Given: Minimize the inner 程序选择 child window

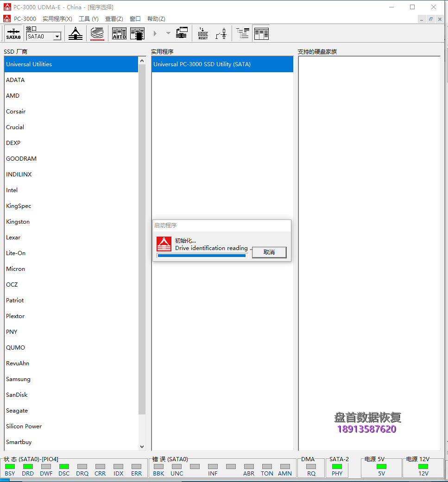Looking at the screenshot, I should pos(422,19).
